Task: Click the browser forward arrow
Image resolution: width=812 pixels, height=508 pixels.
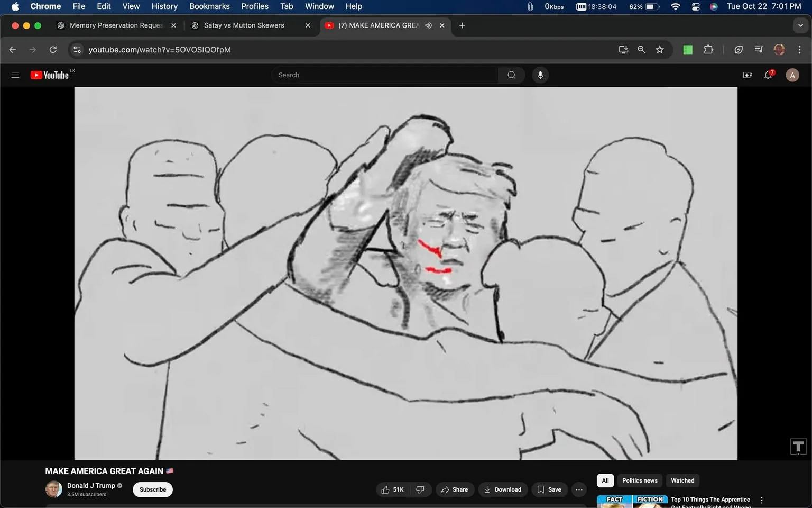Action: (33, 50)
